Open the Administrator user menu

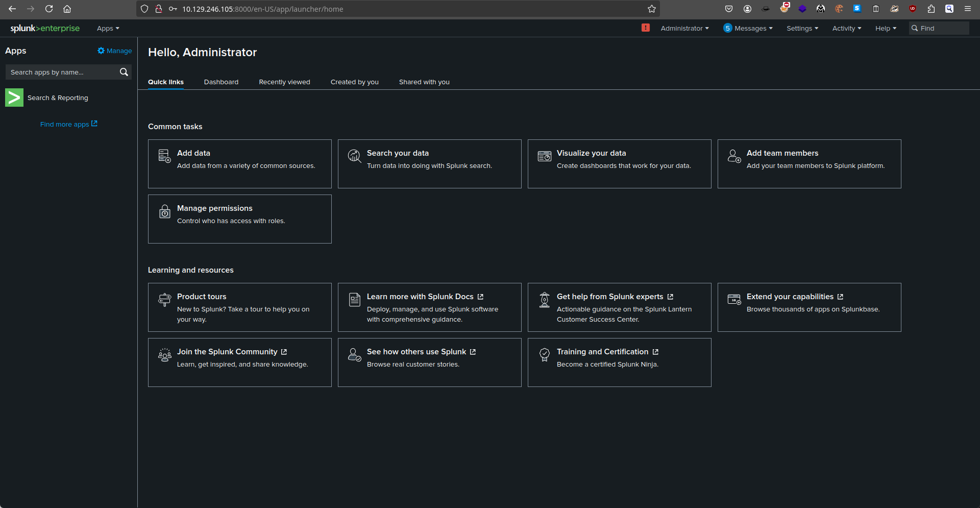pyautogui.click(x=684, y=29)
